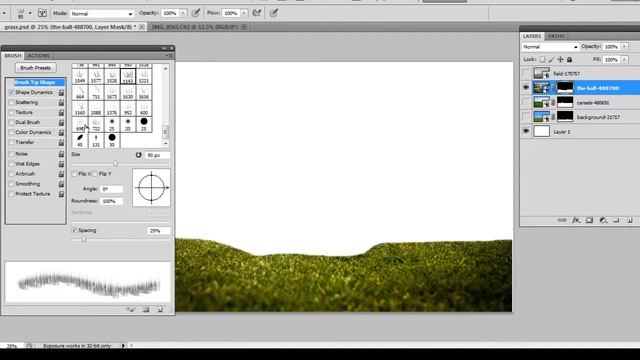Screen dimensions: 640x360
Task: Enable the Noise checkbox
Action: coord(11,154)
